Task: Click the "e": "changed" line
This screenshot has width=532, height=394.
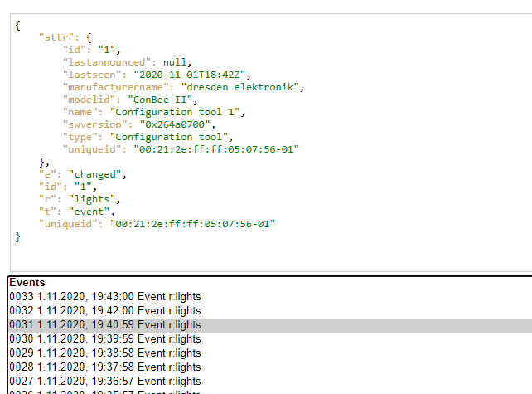Action: pyautogui.click(x=82, y=174)
